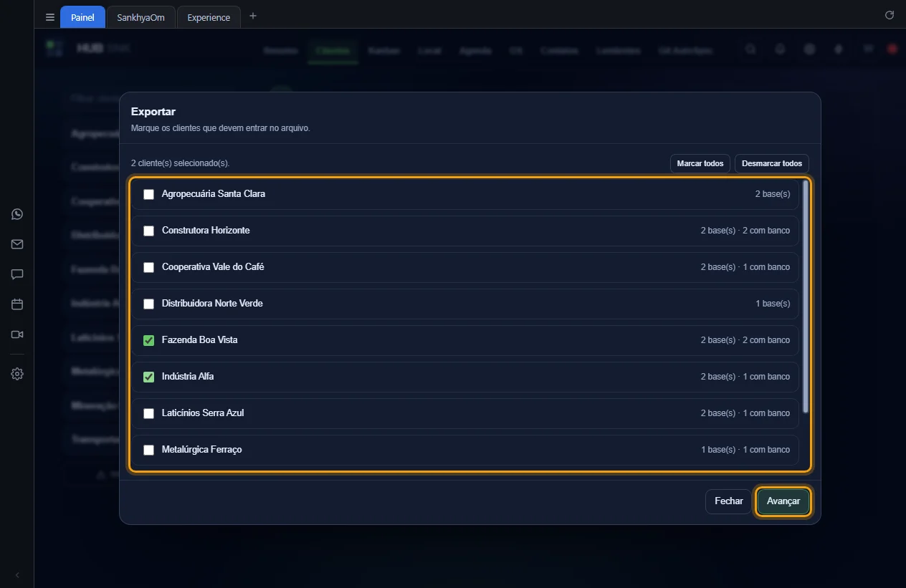Click the Marcar todos button
This screenshot has height=588, width=906.
pyautogui.click(x=700, y=163)
